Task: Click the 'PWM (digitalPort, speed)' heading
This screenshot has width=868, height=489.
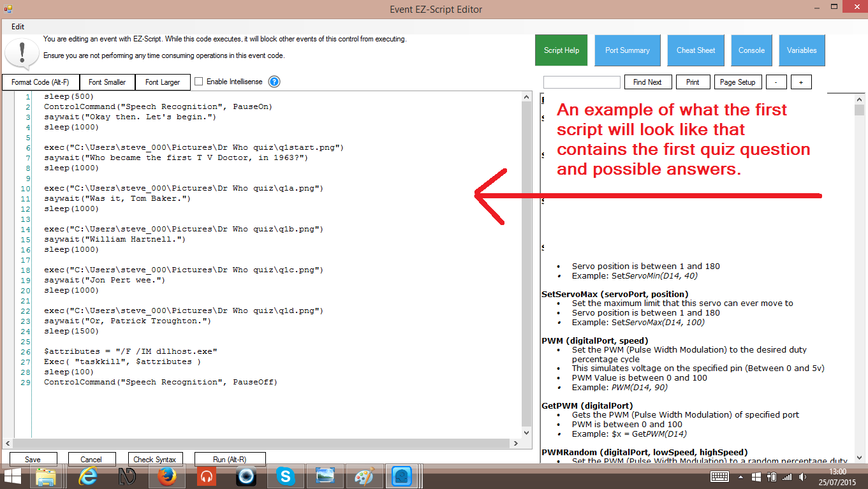Action: point(594,340)
